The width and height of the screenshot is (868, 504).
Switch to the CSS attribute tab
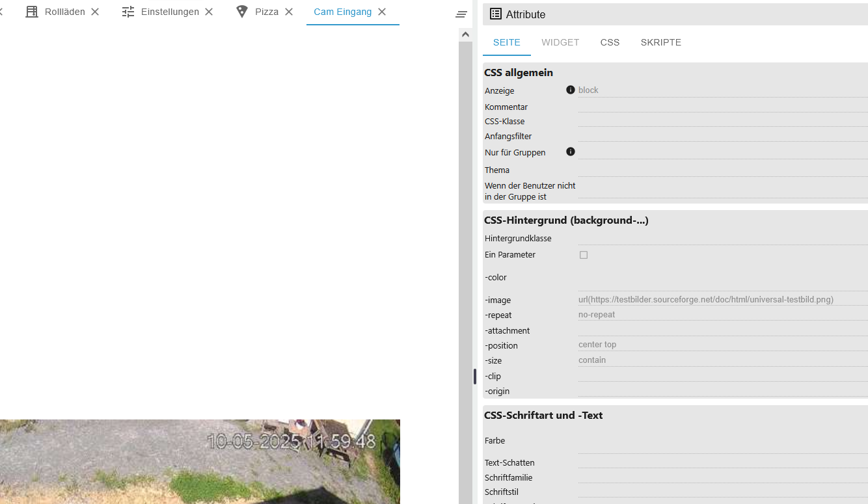[610, 42]
